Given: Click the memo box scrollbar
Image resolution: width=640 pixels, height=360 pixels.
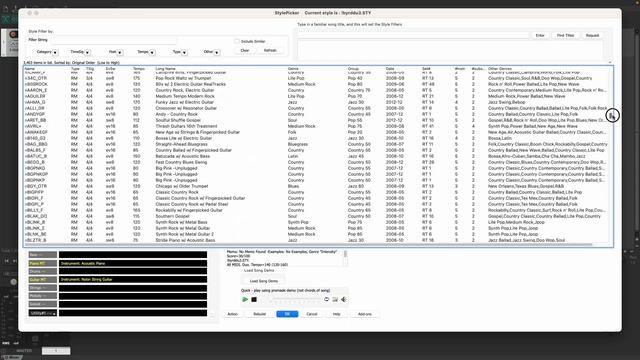Looking at the screenshot, I should coord(345,258).
